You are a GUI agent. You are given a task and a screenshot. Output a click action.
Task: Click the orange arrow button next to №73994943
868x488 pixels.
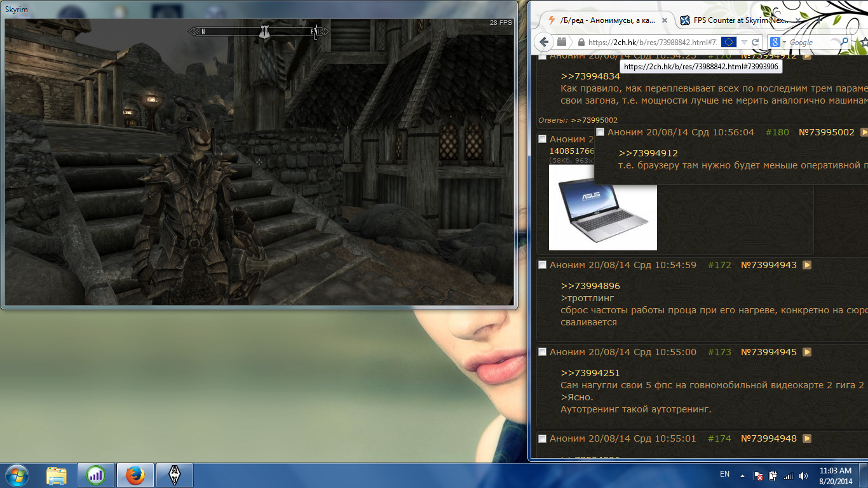[x=807, y=265]
